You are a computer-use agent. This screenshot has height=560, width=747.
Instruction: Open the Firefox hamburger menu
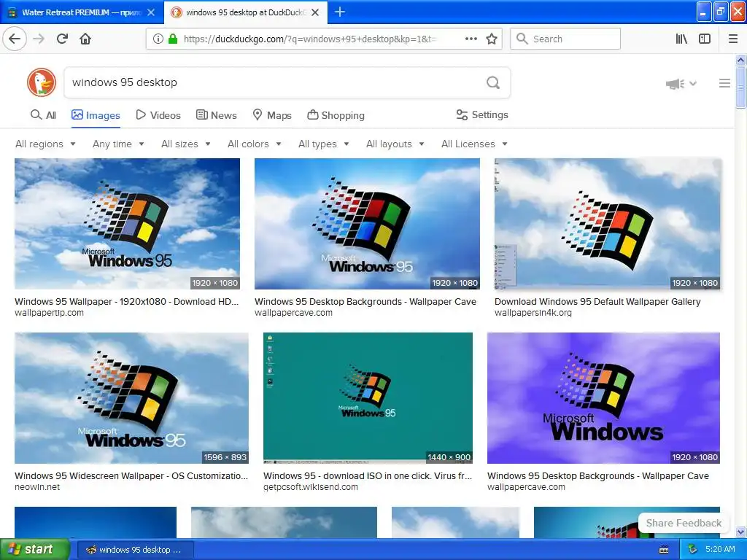pyautogui.click(x=733, y=39)
